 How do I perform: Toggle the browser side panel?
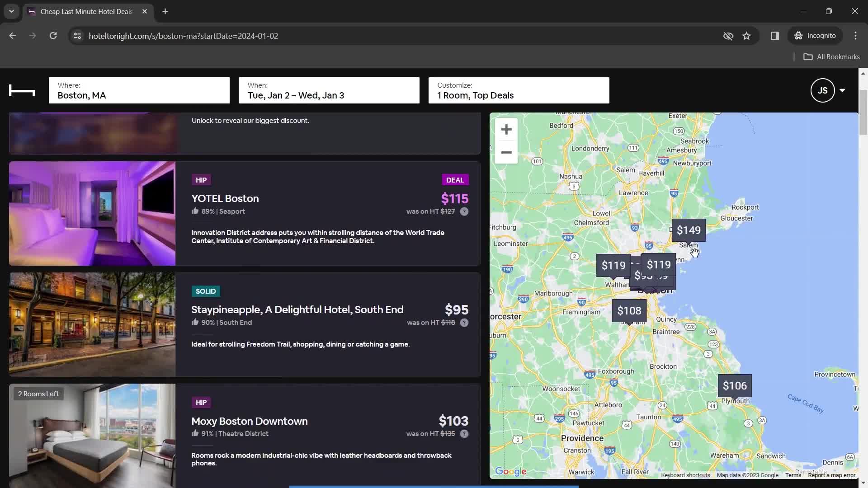pos(775,36)
